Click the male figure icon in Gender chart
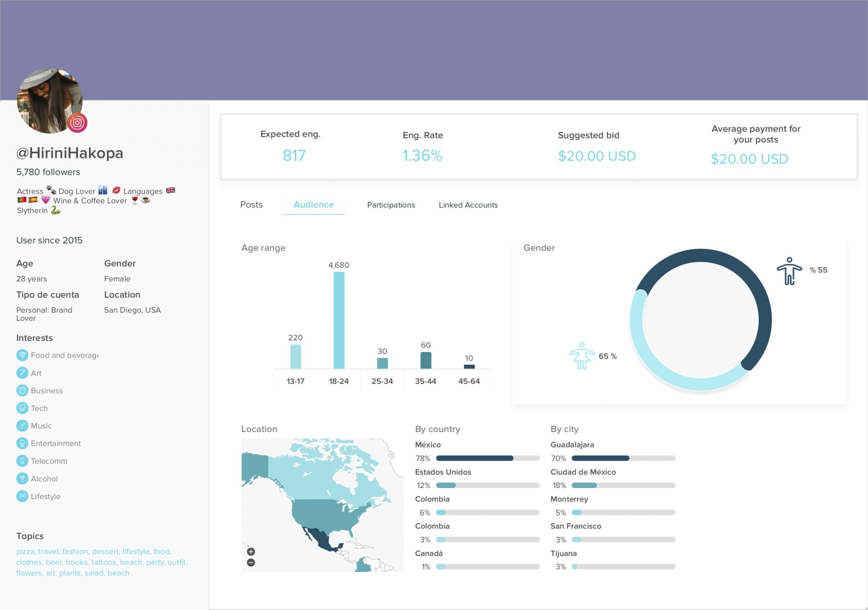Viewport: 868px width, 610px height. point(788,271)
